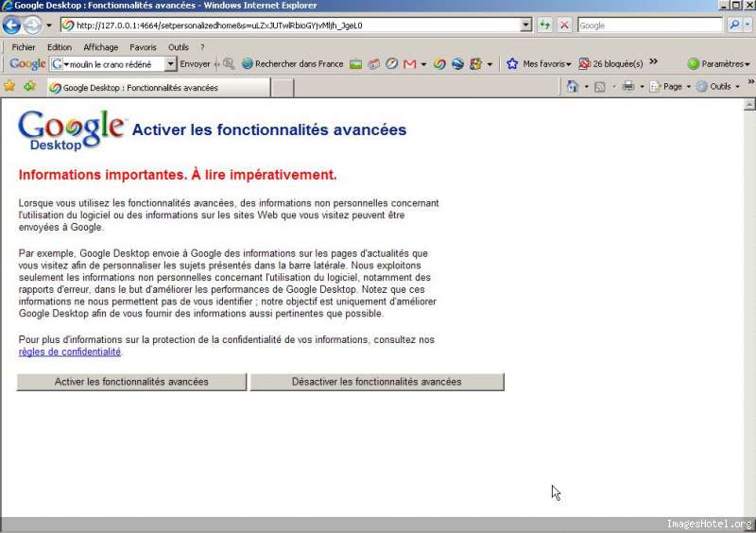The height and width of the screenshot is (533, 756).
Task: Click the compass icon in Google toolbar
Action: click(x=391, y=63)
